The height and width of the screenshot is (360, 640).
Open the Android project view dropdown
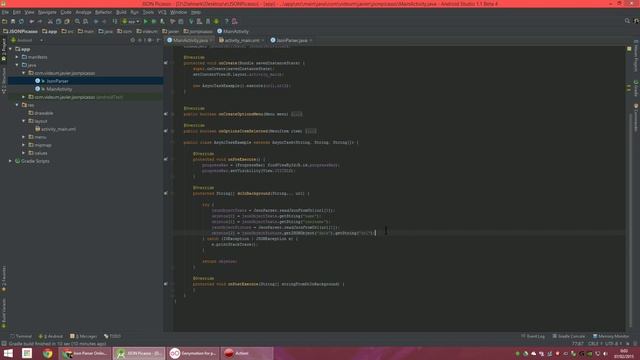click(27, 40)
